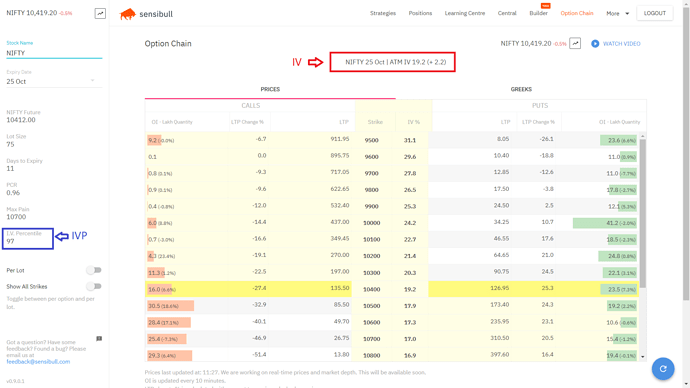The height and width of the screenshot is (388, 690).
Task: Toggle the Per Lot switch
Action: [x=94, y=270]
